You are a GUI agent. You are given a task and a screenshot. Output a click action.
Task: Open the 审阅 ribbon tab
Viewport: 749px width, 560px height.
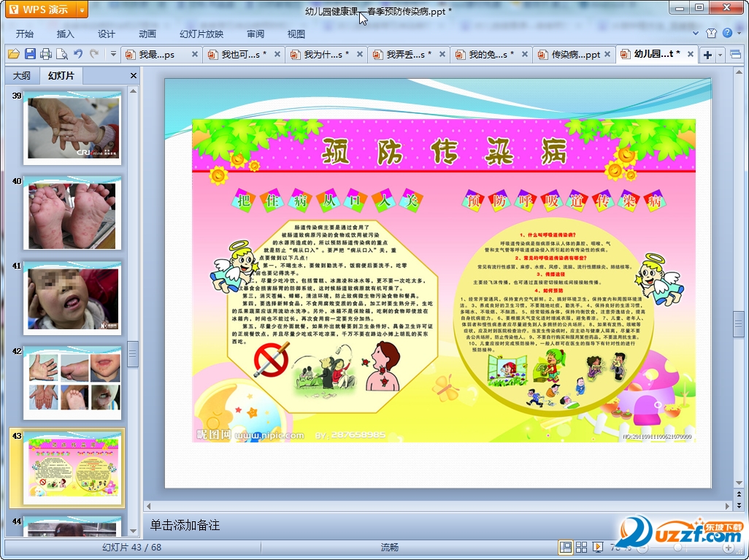tap(256, 34)
